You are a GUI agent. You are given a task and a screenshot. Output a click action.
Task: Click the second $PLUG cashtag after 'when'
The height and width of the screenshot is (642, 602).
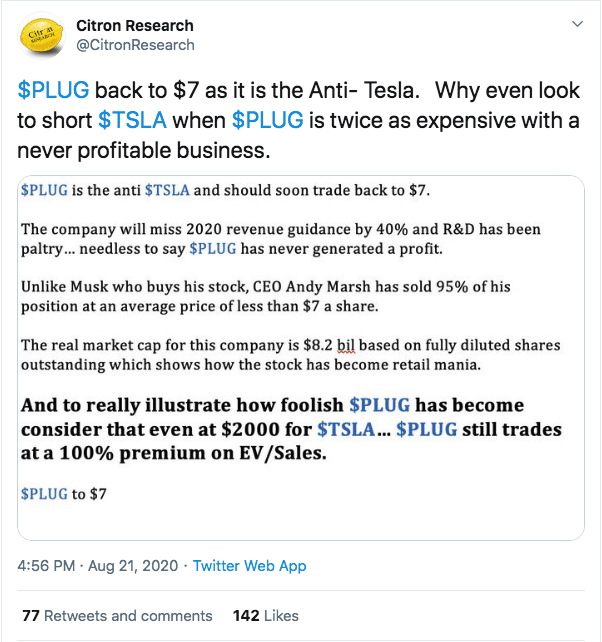point(267,120)
